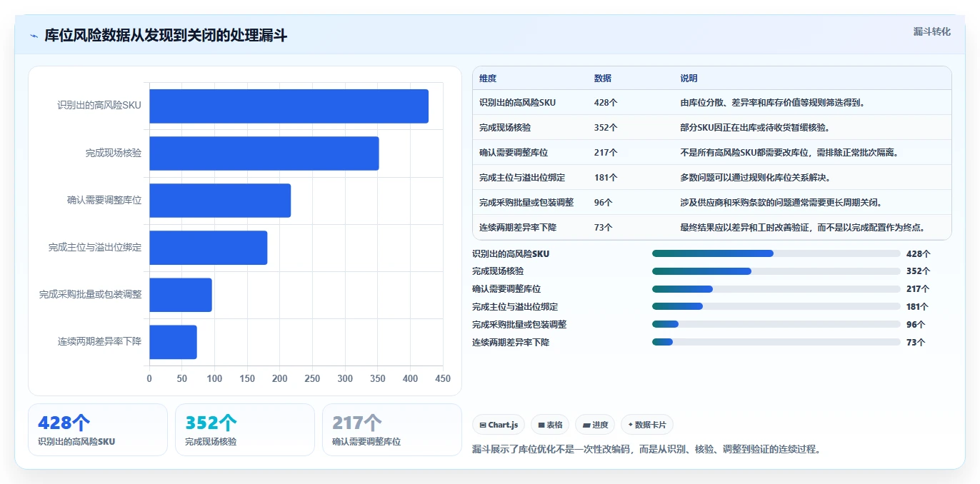Click the 96个 progress bar for 完成采购批量或包装调整
This screenshot has width=980, height=484.
pos(776,324)
